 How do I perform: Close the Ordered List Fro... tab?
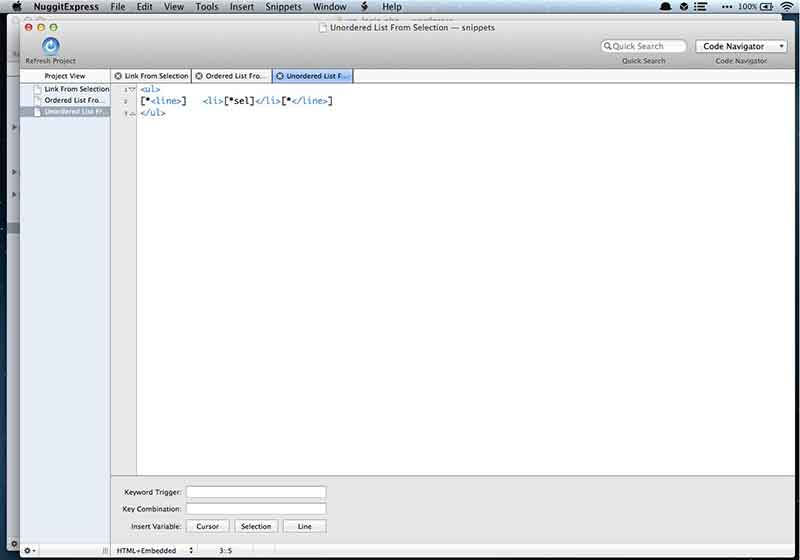[x=199, y=76]
